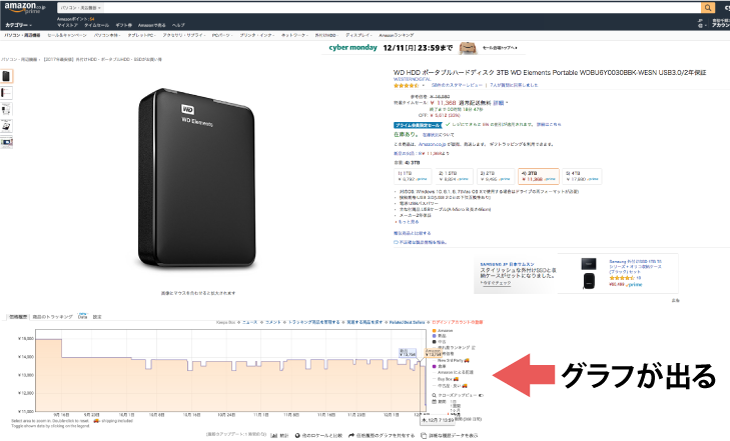This screenshot has height=441, width=730.
Task: Select the 3TB capacity option
Action: point(538,176)
